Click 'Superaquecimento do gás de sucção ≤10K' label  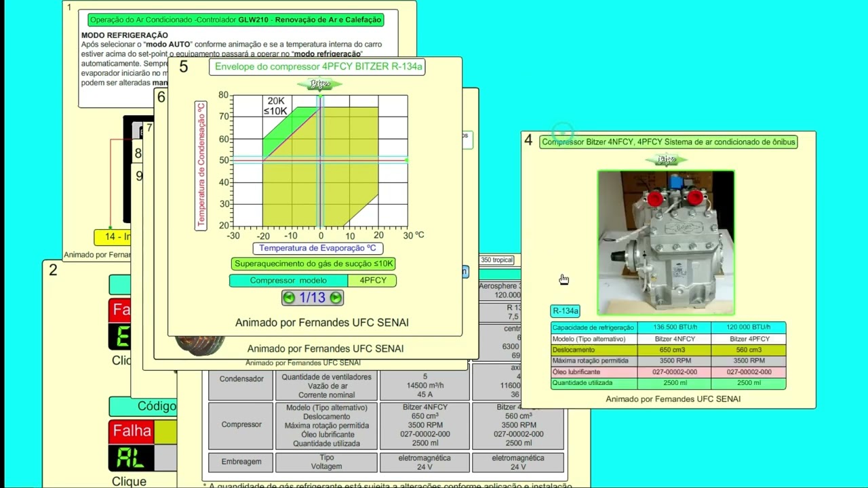coord(313,264)
